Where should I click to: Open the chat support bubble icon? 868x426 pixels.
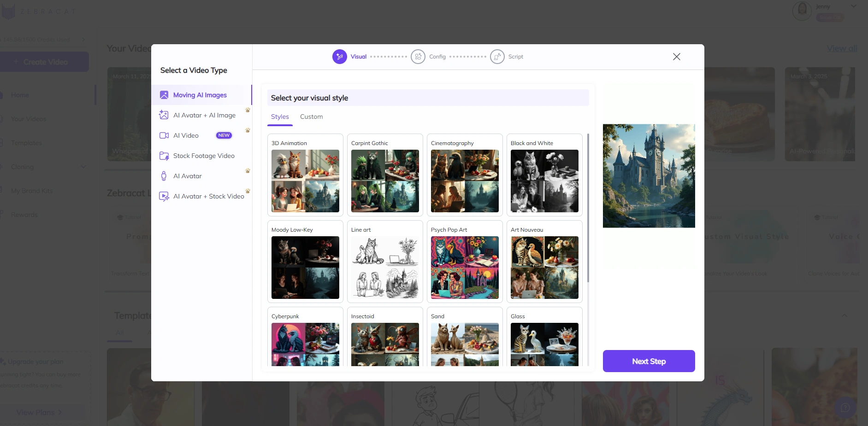pyautogui.click(x=845, y=408)
